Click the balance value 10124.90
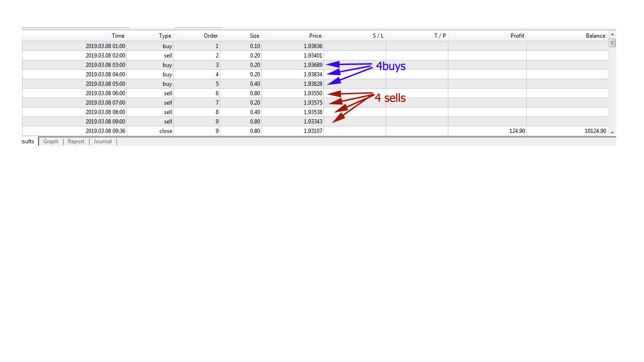The width and height of the screenshot is (644, 362). pyautogui.click(x=595, y=131)
